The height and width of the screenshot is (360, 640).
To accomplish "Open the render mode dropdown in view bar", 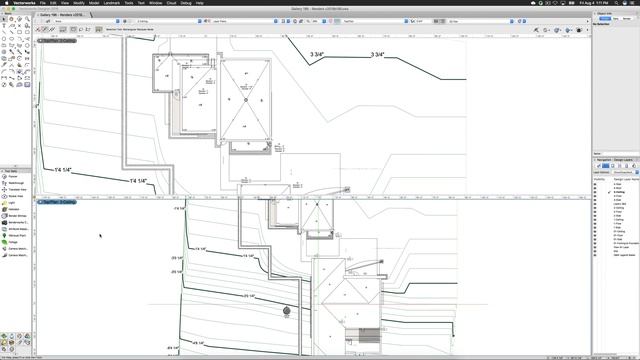I will pos(480,21).
